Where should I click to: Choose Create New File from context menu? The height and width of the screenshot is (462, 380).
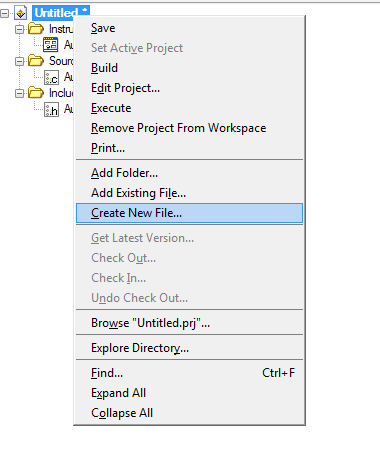click(189, 213)
